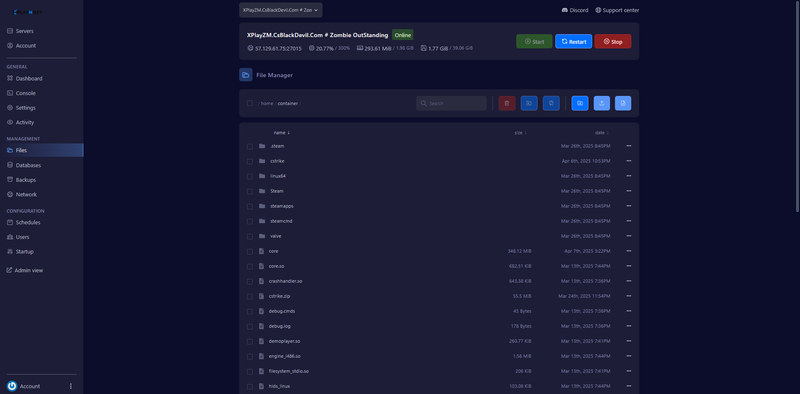
Task: Open account options dots at sidebar bottom
Action: click(x=71, y=386)
